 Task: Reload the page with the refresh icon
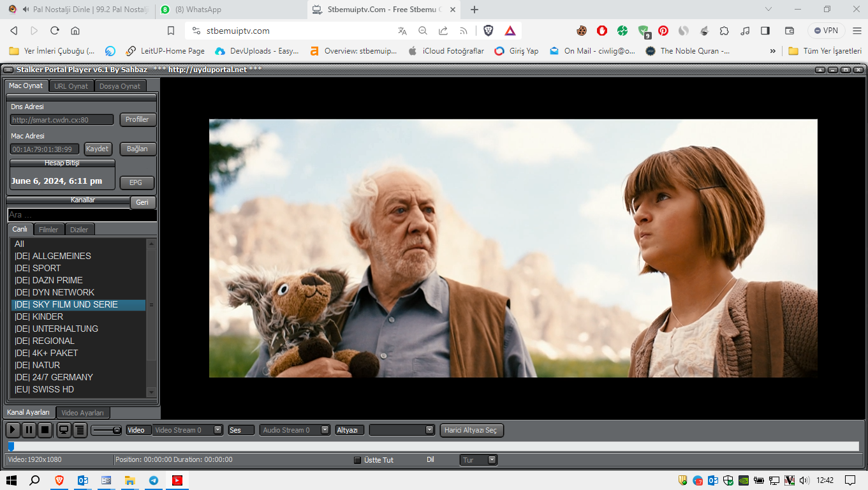[x=55, y=31]
